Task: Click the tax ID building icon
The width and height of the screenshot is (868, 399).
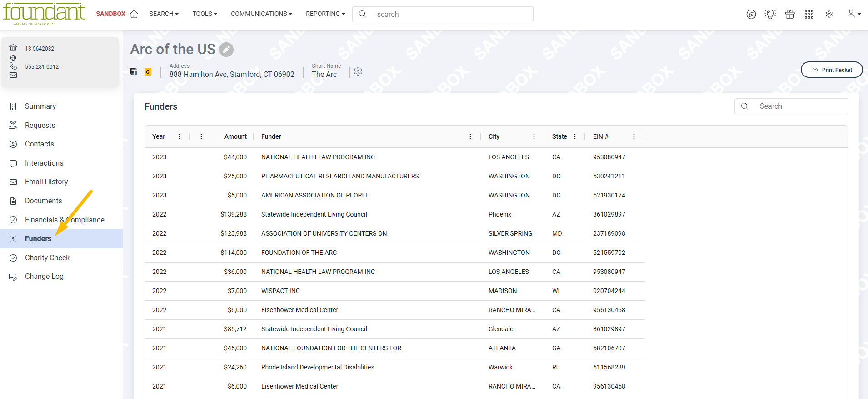Action: (13, 48)
